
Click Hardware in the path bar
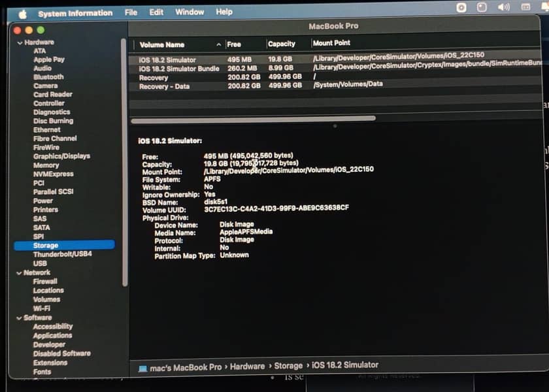click(247, 367)
